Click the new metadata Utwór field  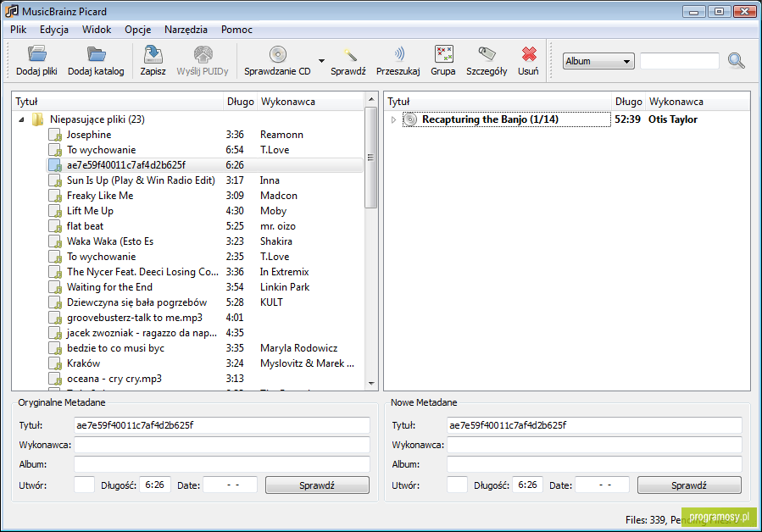click(x=457, y=485)
